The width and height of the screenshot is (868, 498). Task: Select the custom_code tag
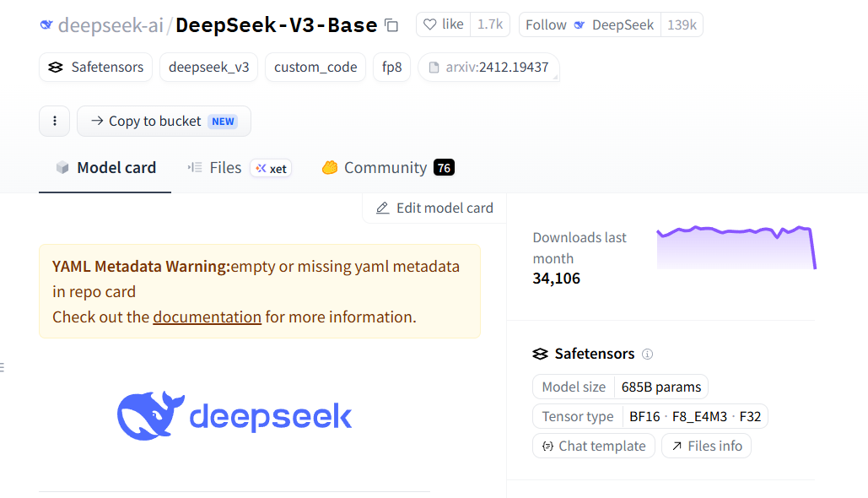(315, 67)
